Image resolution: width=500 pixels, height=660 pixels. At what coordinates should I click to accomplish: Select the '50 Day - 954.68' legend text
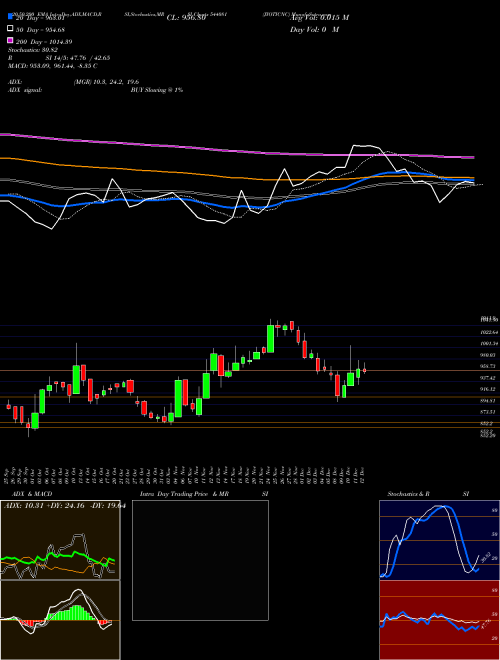point(40,30)
